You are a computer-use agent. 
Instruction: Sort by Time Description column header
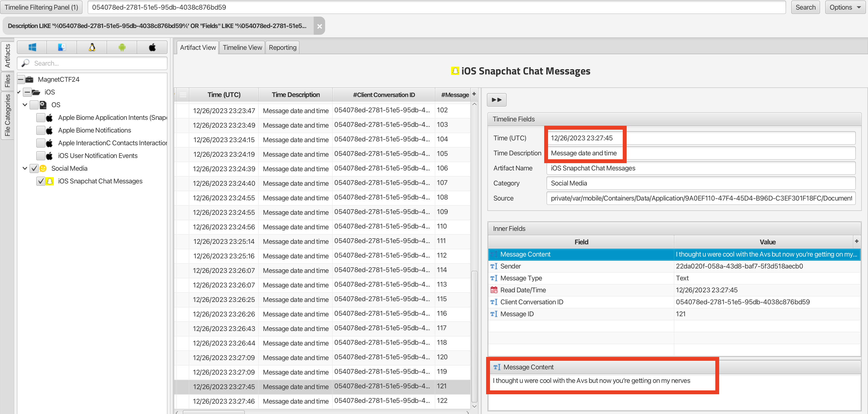(296, 95)
